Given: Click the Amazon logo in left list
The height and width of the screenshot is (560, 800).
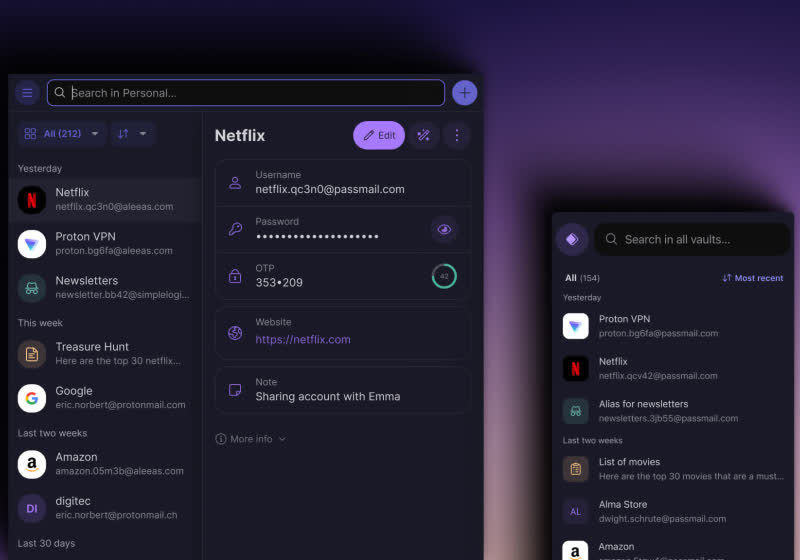Looking at the screenshot, I should click(x=32, y=464).
